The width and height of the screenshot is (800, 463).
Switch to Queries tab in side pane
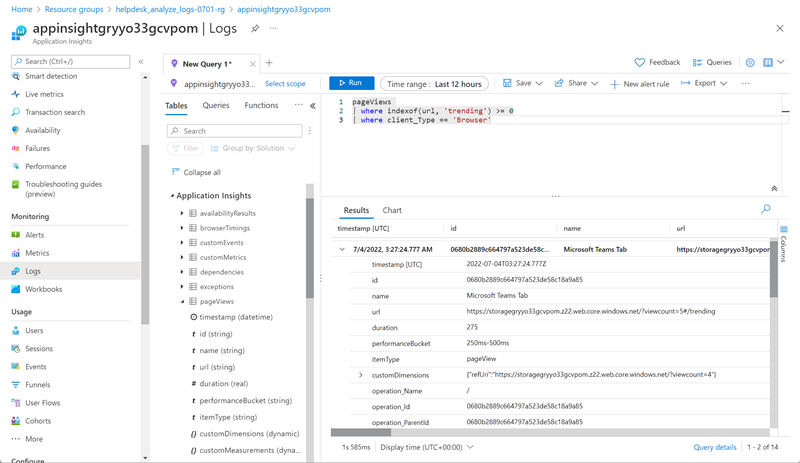[x=216, y=106]
